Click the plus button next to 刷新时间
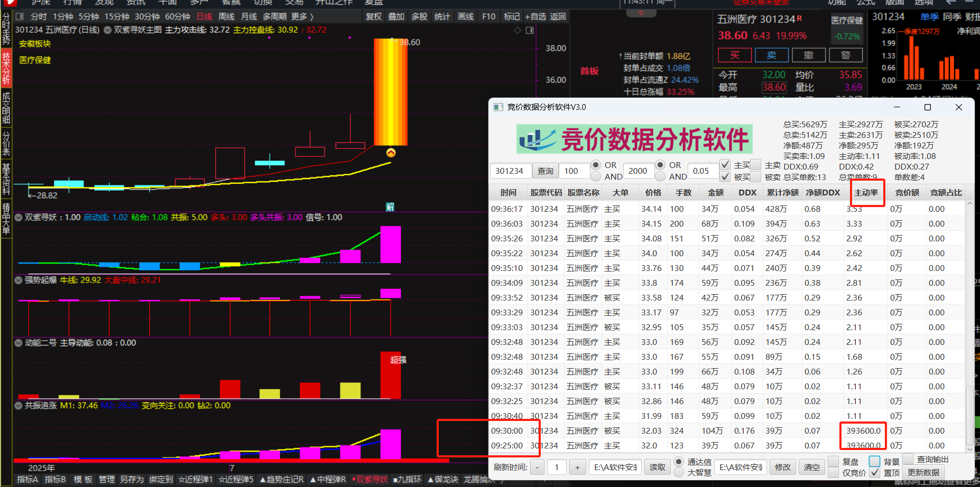The height and width of the screenshot is (487, 980). [x=577, y=467]
